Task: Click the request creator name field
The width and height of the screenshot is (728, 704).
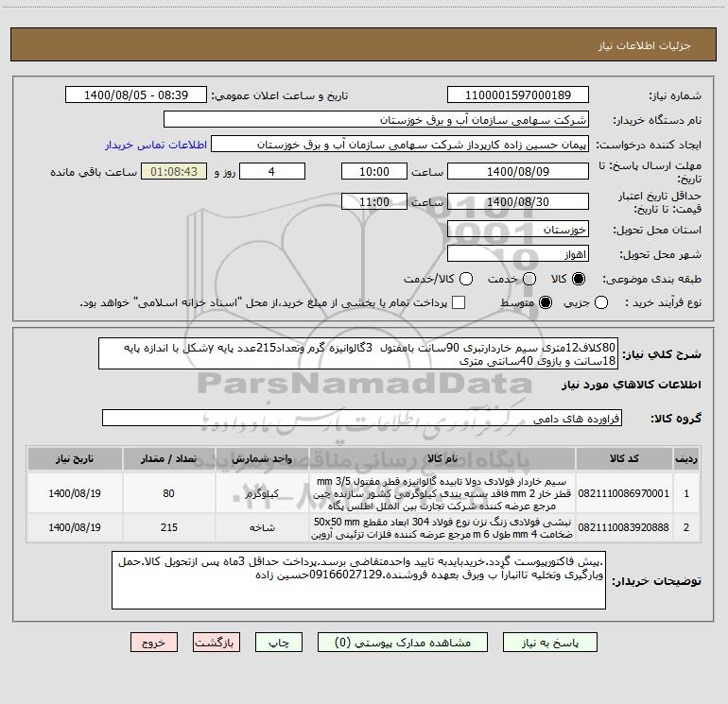Action: (400, 145)
